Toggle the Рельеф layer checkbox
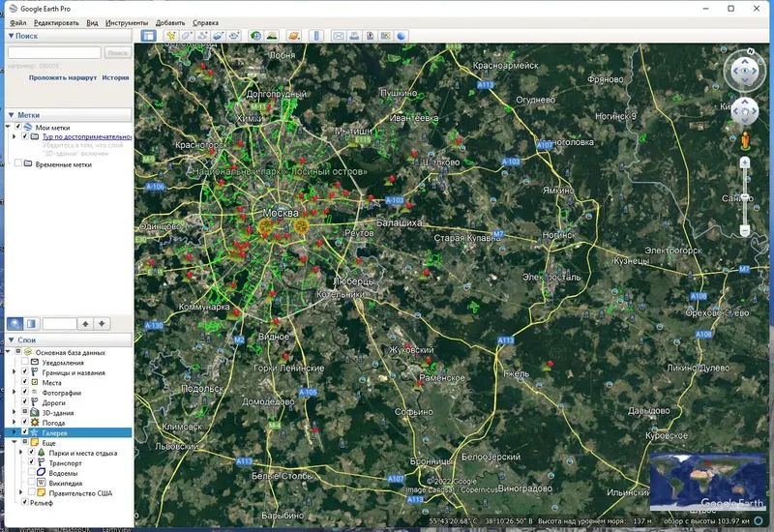774x532 pixels. [25, 502]
